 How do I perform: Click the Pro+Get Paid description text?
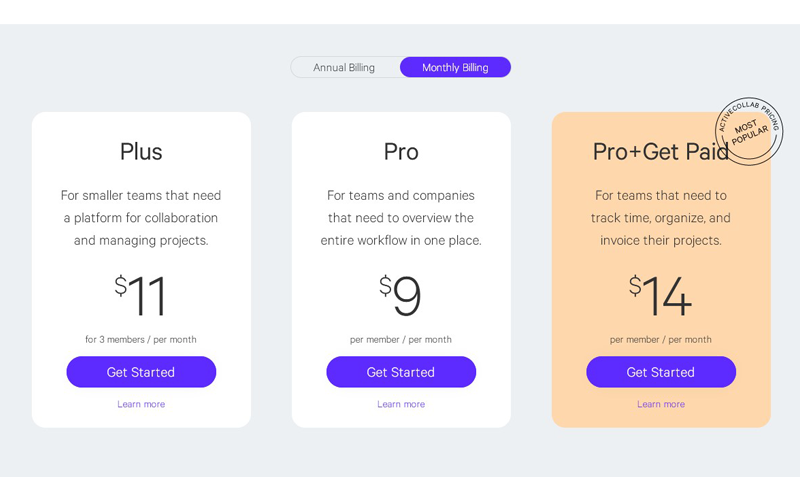coord(661,218)
